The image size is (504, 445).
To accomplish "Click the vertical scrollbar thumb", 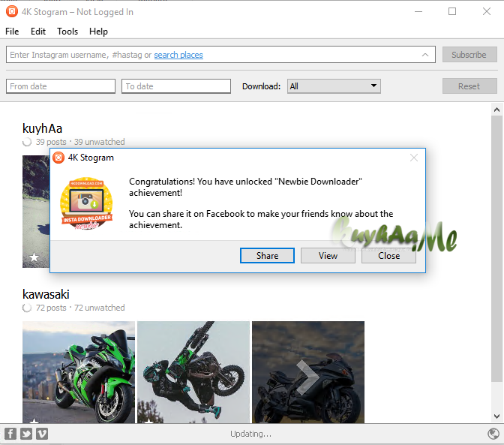I will pyautogui.click(x=496, y=249).
